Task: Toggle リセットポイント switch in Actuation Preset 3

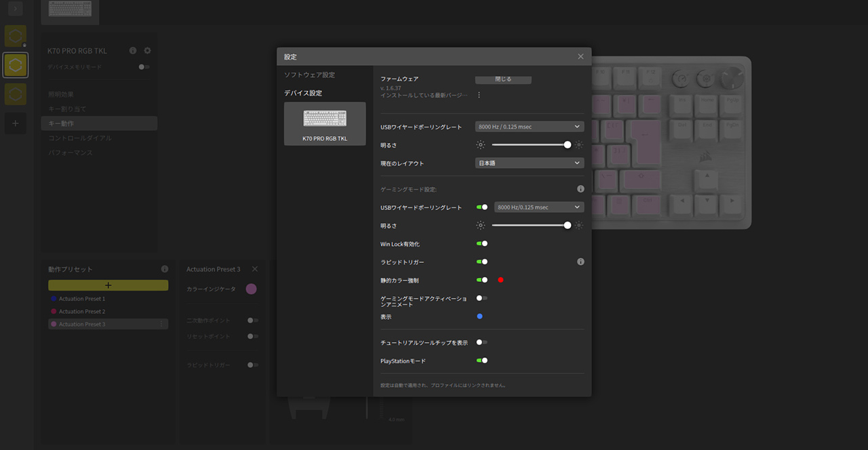Action: [253, 336]
